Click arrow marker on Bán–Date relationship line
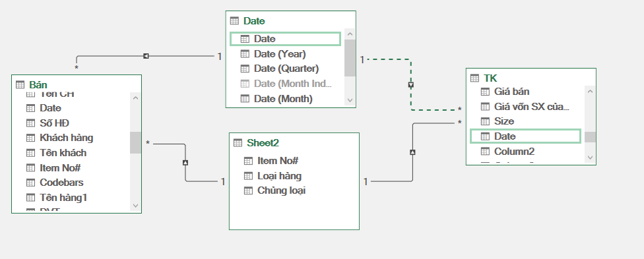 tap(146, 56)
